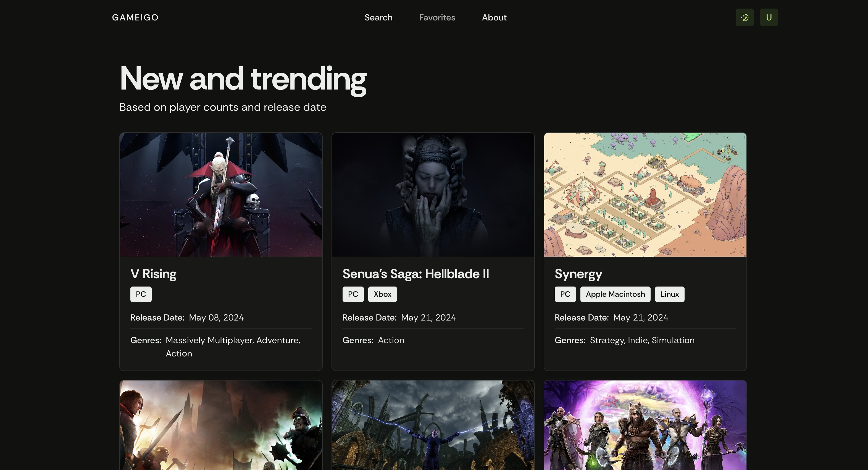
Task: Select the Apple Macintosh badge on Synergy
Action: tap(615, 294)
